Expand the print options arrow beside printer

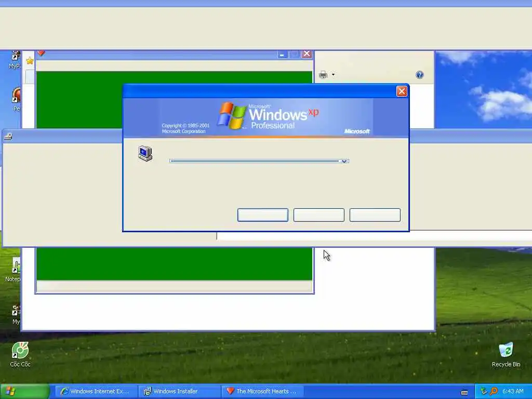333,75
